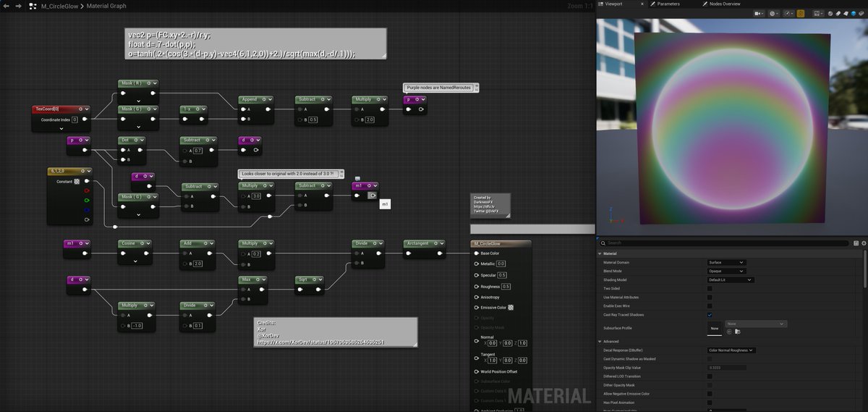Use selected asset for Subsurface Profile
868x412 pixels.
[729, 332]
